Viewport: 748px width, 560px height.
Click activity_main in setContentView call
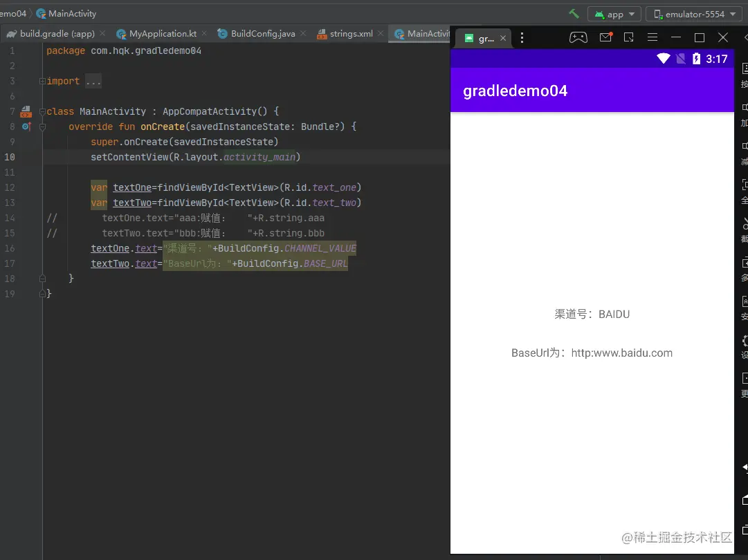click(x=259, y=157)
